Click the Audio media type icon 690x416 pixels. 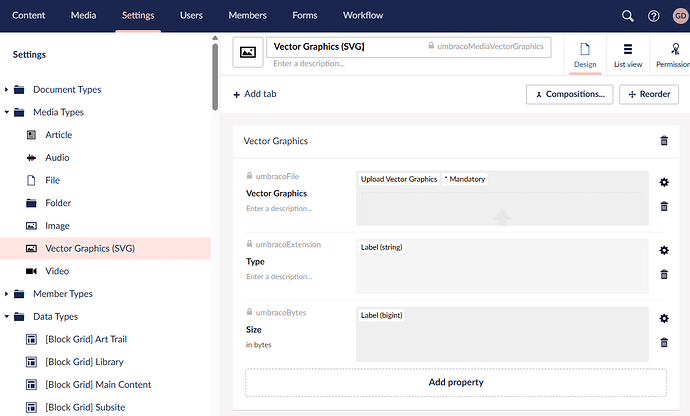(x=31, y=158)
